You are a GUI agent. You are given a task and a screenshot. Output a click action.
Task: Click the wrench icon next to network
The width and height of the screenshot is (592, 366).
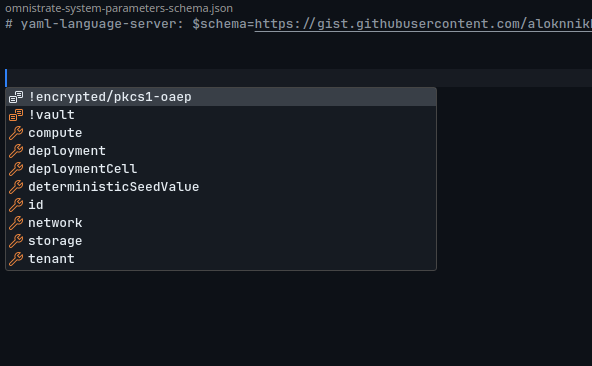click(x=16, y=223)
